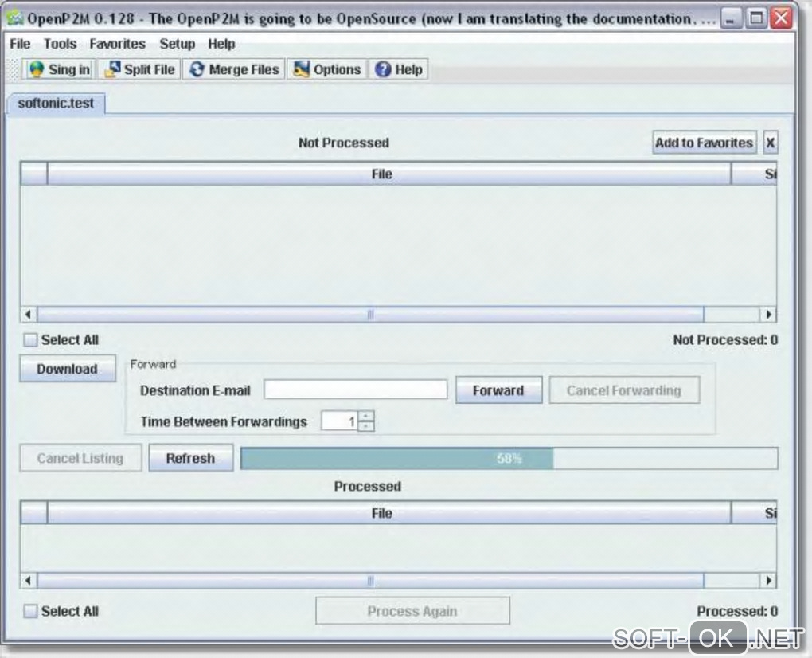Focus Time Between Forwardings value field
812x658 pixels.
click(340, 421)
